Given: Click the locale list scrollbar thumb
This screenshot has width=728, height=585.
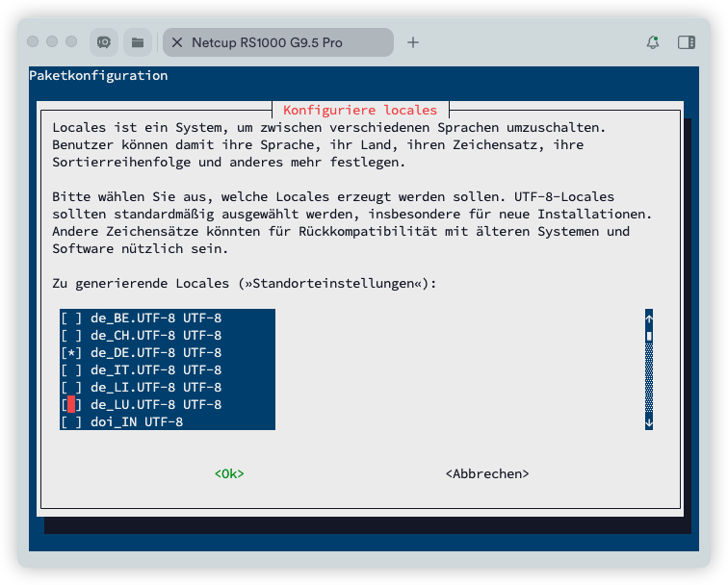Looking at the screenshot, I should [x=649, y=336].
